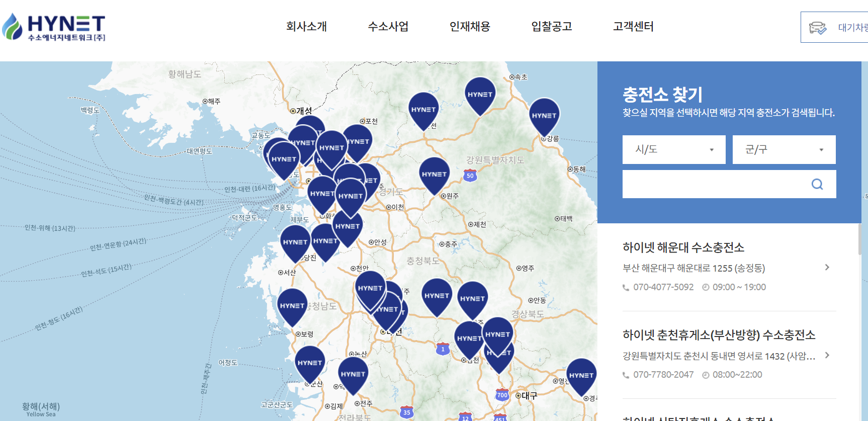Click the 강원특별자치도 region label

click(x=495, y=160)
